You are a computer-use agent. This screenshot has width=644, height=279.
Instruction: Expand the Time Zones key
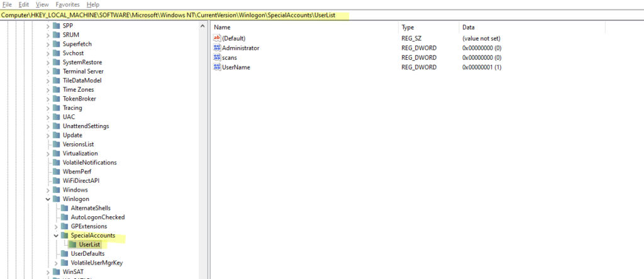coord(48,89)
